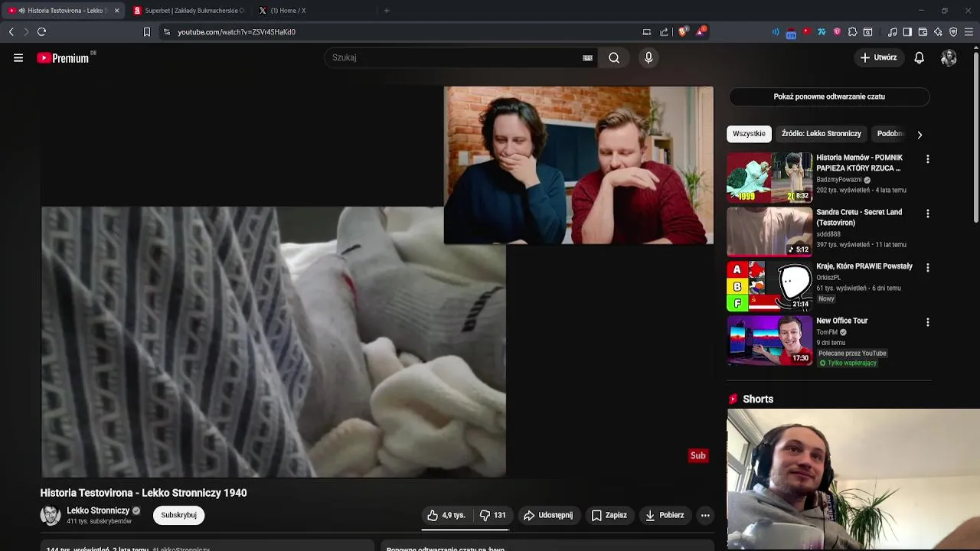Screen dimensions: 980x551
Task: Open Historia Memów video thumbnail
Action: (x=769, y=178)
